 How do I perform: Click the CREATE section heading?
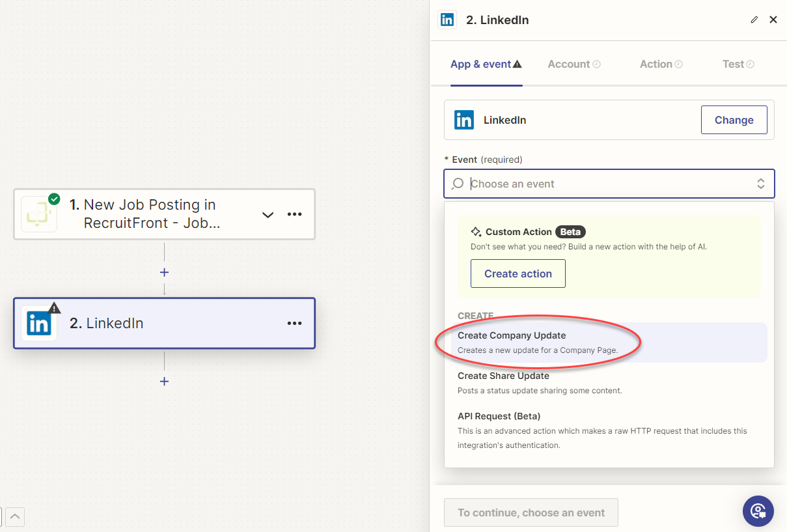[x=476, y=316]
